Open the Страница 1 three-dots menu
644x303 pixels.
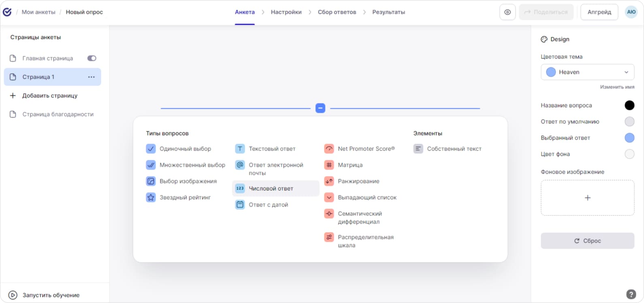92,77
